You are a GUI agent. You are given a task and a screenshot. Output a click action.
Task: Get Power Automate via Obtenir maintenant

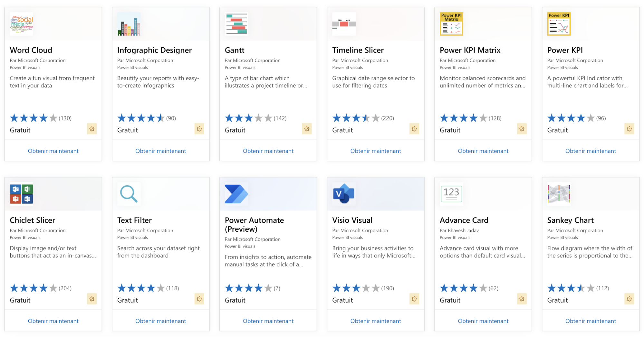[268, 321]
